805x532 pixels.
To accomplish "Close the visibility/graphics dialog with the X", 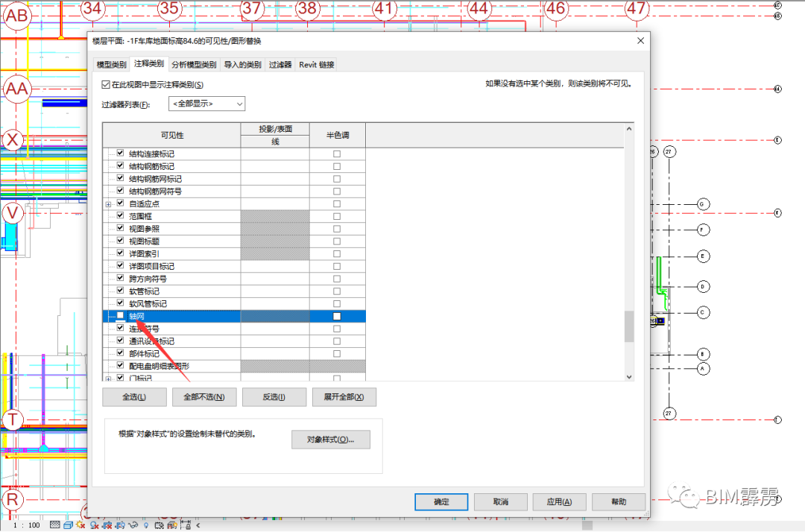I will pyautogui.click(x=640, y=40).
